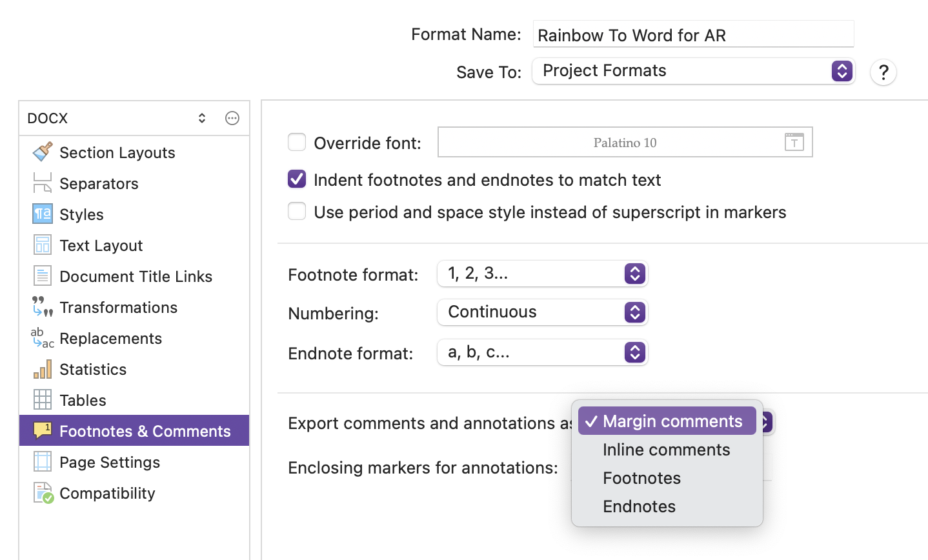Select Tables in the sidebar
The height and width of the screenshot is (560, 928).
(134, 400)
